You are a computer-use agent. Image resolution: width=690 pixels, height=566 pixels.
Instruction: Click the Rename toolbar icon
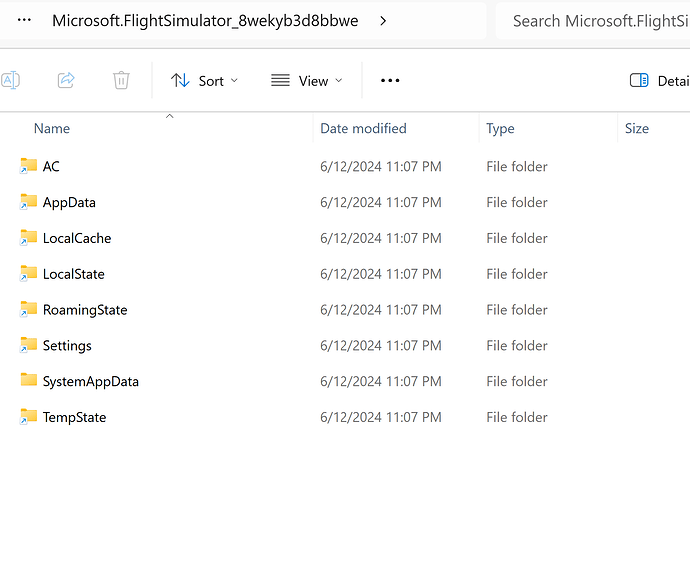pos(11,81)
